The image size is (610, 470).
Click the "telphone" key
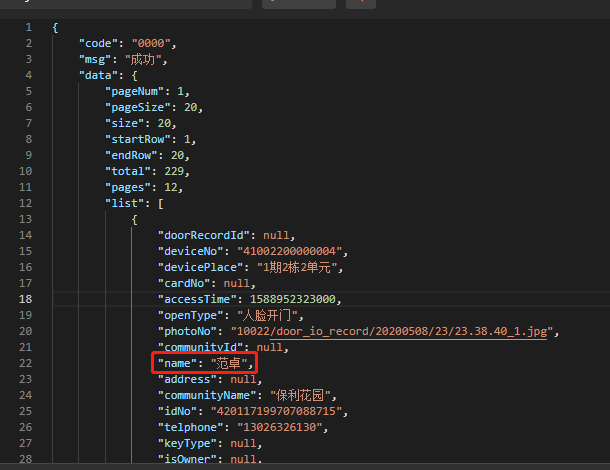[191, 427]
